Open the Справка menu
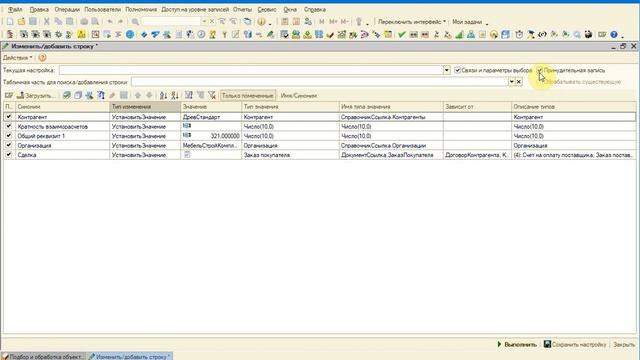Viewport: 640px width, 360px height. pyautogui.click(x=315, y=9)
